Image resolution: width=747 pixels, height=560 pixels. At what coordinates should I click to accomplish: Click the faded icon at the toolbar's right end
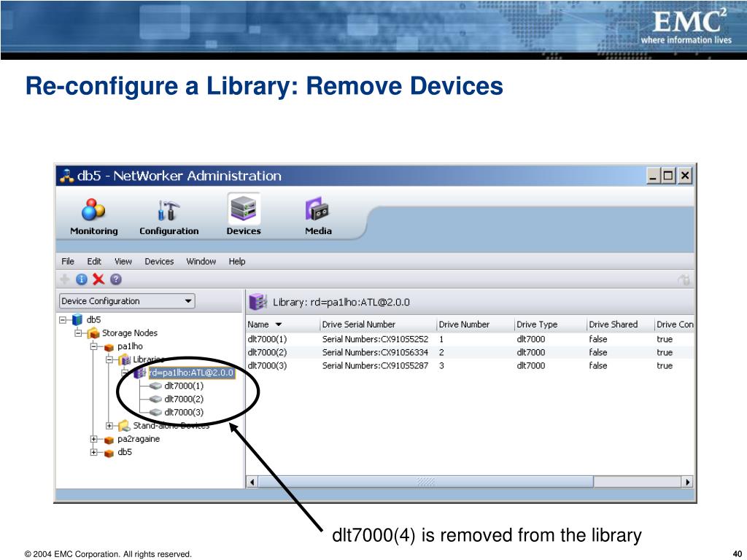tap(684, 280)
